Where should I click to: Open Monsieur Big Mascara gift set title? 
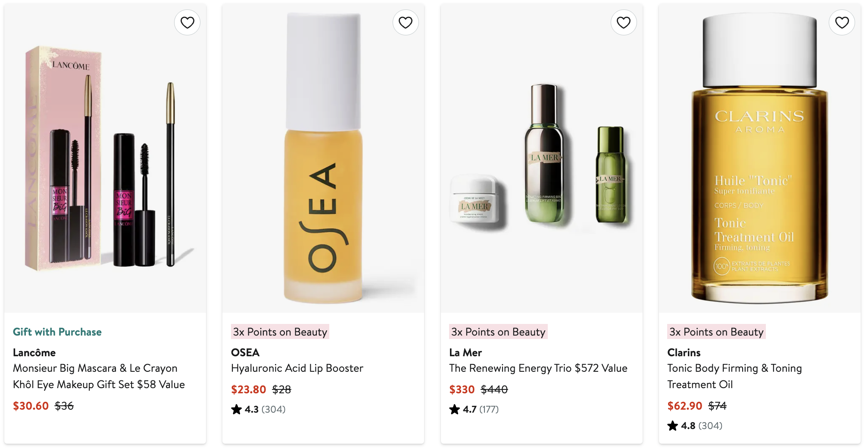coord(99,376)
